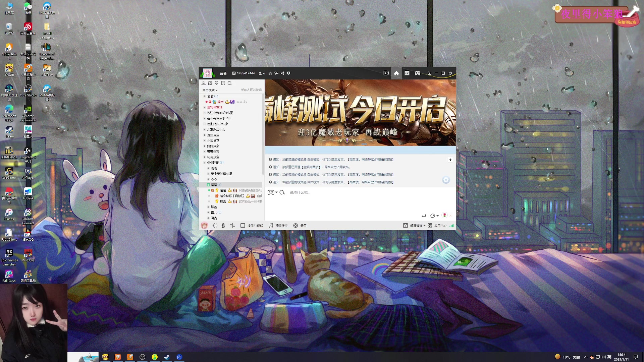Select the 贵宾停车场 channel
The height and width of the screenshot is (362, 644).
pos(215,108)
